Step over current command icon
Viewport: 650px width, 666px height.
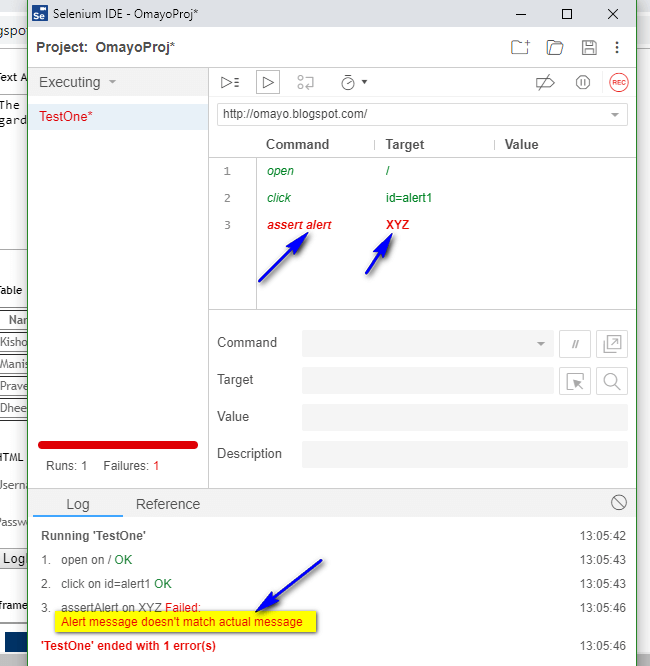[305, 82]
